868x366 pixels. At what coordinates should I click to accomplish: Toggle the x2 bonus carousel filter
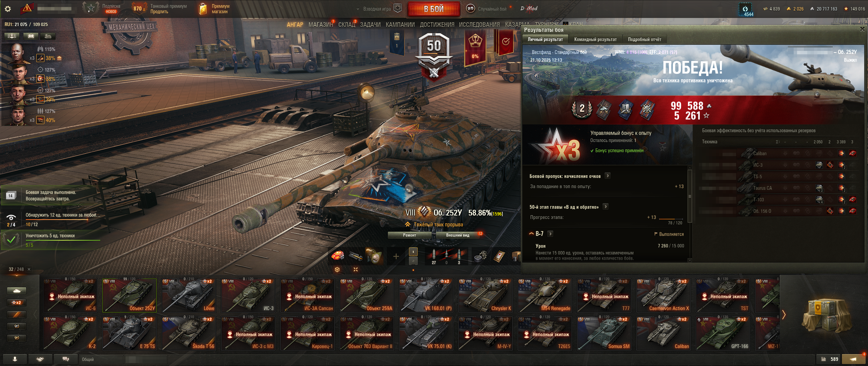(x=17, y=303)
